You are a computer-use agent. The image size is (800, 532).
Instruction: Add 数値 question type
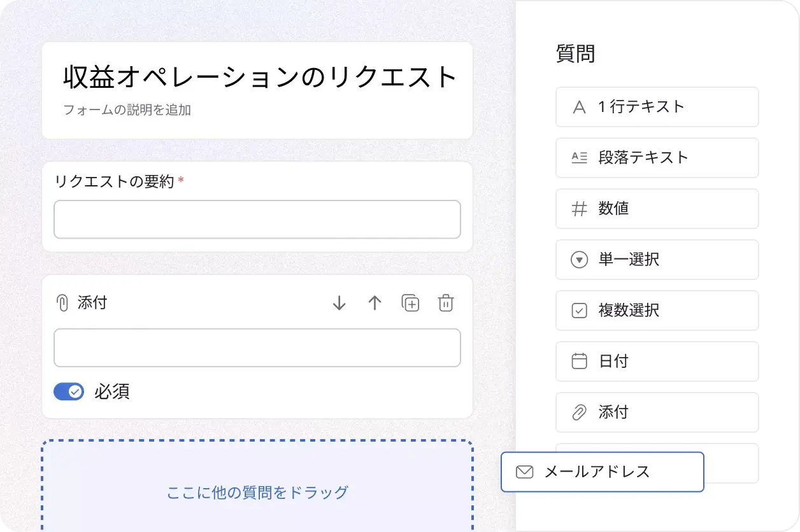[x=657, y=209]
